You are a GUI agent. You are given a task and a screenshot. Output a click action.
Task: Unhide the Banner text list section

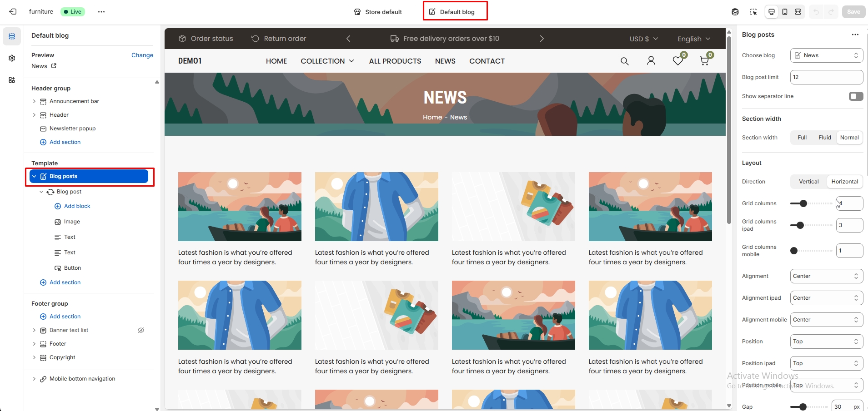(141, 330)
